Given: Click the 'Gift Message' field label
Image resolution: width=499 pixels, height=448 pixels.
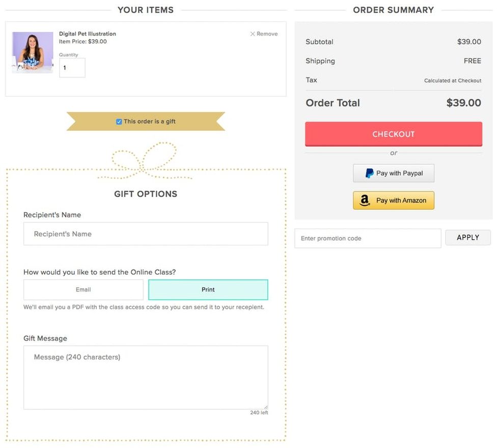Looking at the screenshot, I should coord(45,339).
